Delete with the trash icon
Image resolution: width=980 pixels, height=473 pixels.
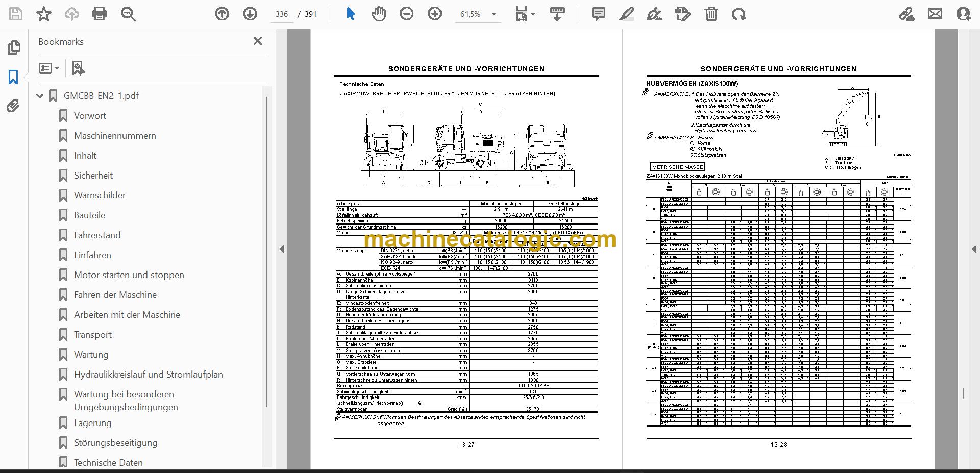click(x=711, y=14)
